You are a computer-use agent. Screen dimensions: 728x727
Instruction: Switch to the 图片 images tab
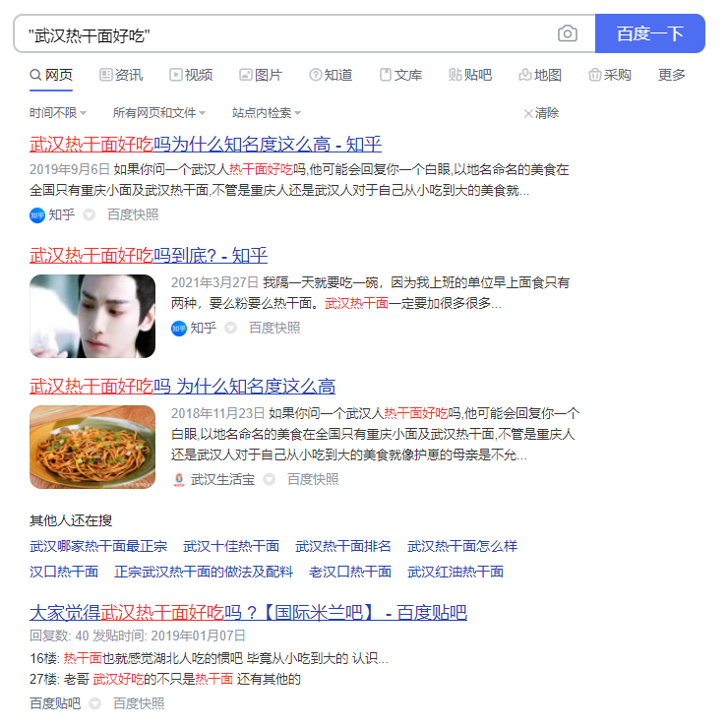[x=261, y=75]
